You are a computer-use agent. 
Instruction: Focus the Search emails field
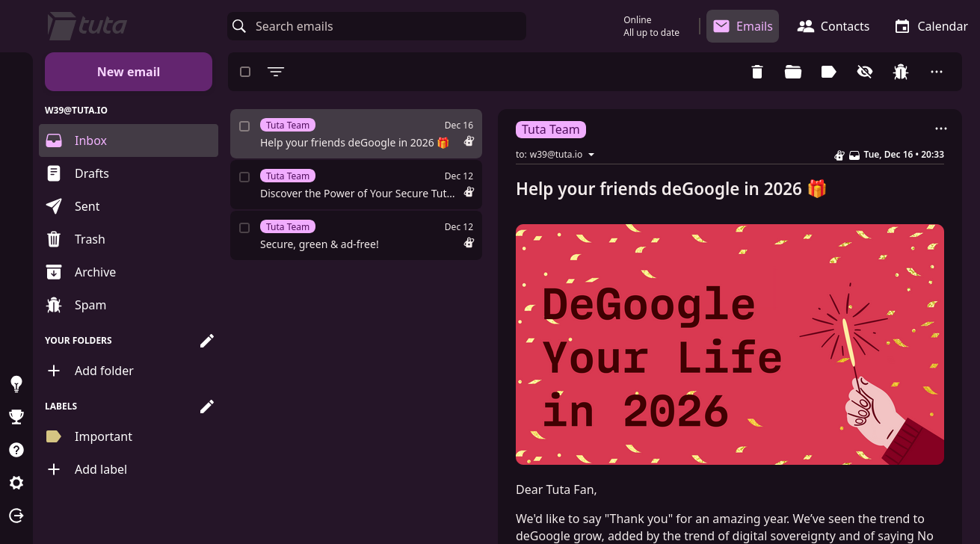point(377,26)
